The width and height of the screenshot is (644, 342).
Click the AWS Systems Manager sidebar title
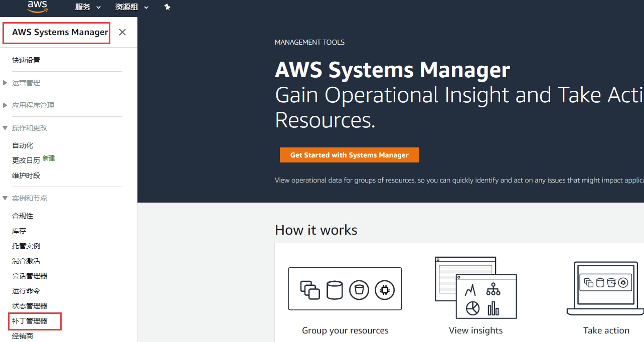pyautogui.click(x=60, y=32)
